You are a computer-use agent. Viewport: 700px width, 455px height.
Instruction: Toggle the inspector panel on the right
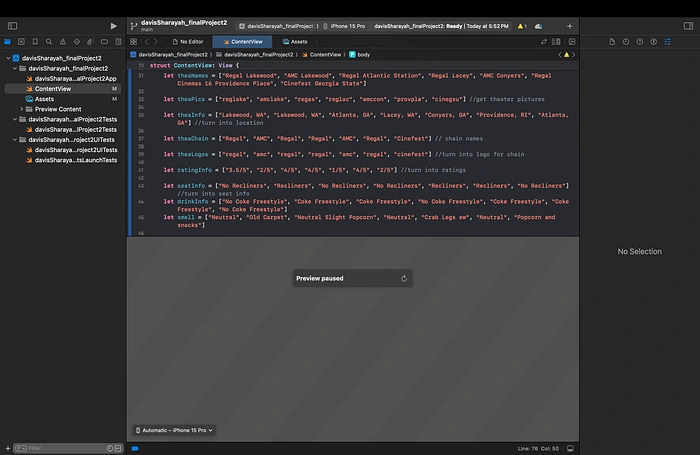[x=688, y=26]
